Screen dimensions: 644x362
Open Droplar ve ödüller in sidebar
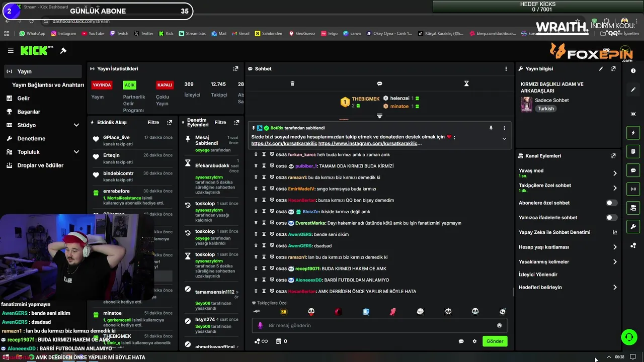tap(40, 165)
